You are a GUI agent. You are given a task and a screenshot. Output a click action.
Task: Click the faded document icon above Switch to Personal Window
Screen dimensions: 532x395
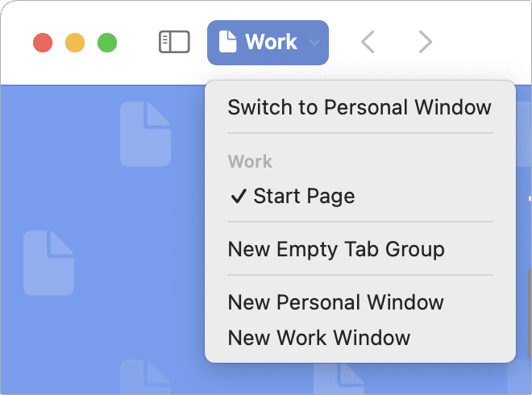click(x=146, y=133)
